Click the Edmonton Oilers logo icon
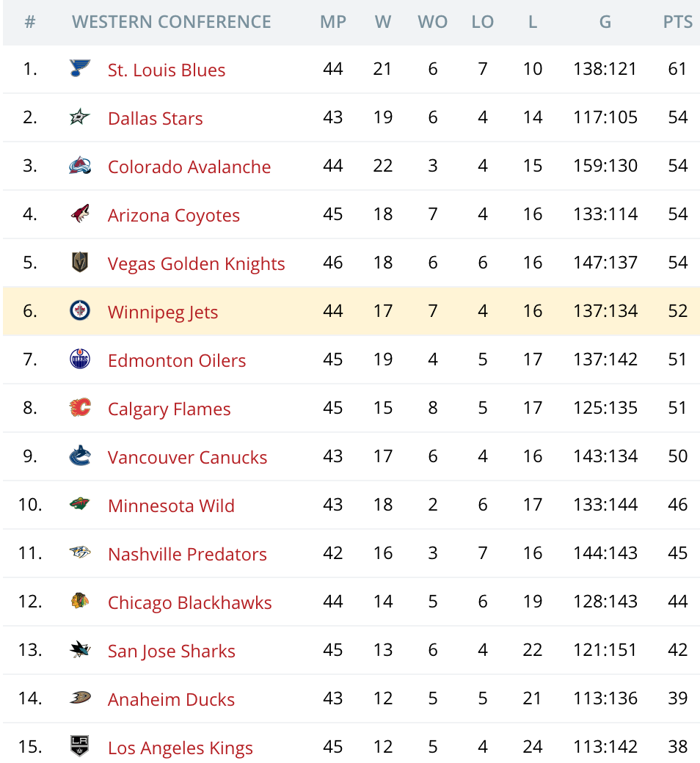Screen dimensions: 700x763 coord(80,359)
